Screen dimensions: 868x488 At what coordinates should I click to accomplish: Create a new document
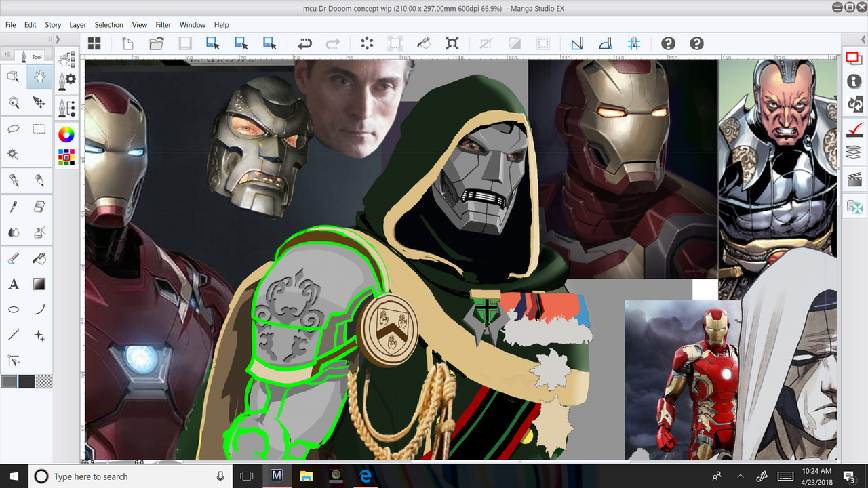click(x=127, y=44)
